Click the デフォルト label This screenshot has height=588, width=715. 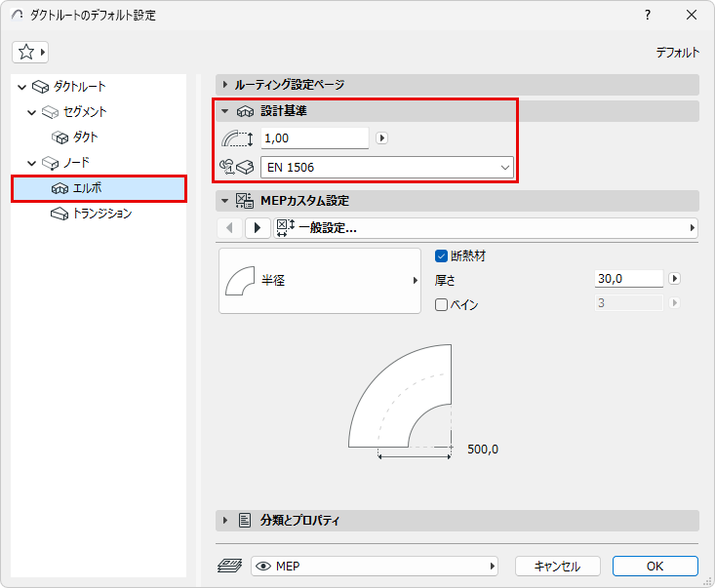[x=677, y=53]
